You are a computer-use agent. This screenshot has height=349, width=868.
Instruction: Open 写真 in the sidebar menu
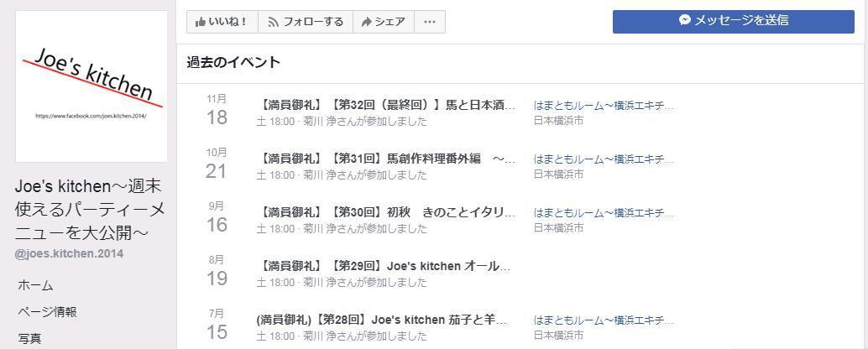[x=29, y=338]
